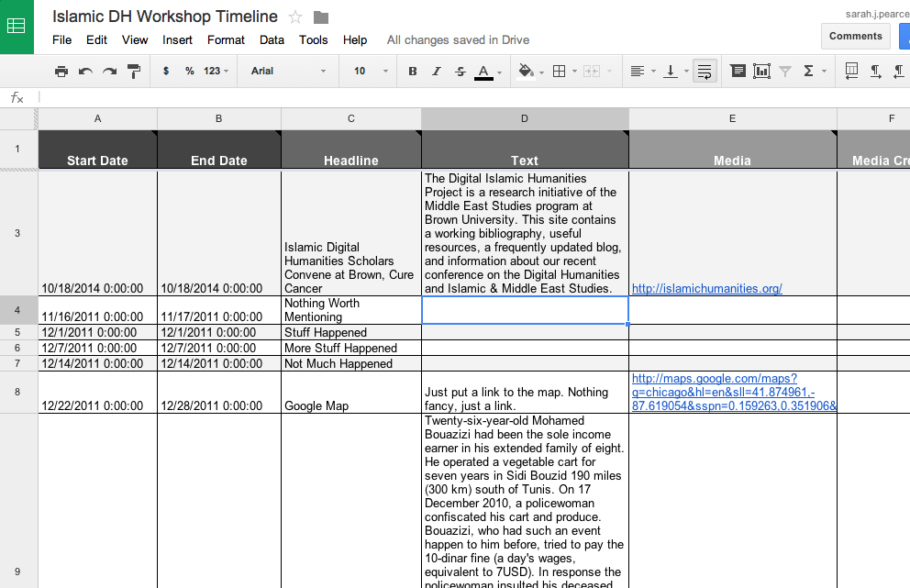
Task: Click the filter funnel icon
Action: click(x=785, y=71)
